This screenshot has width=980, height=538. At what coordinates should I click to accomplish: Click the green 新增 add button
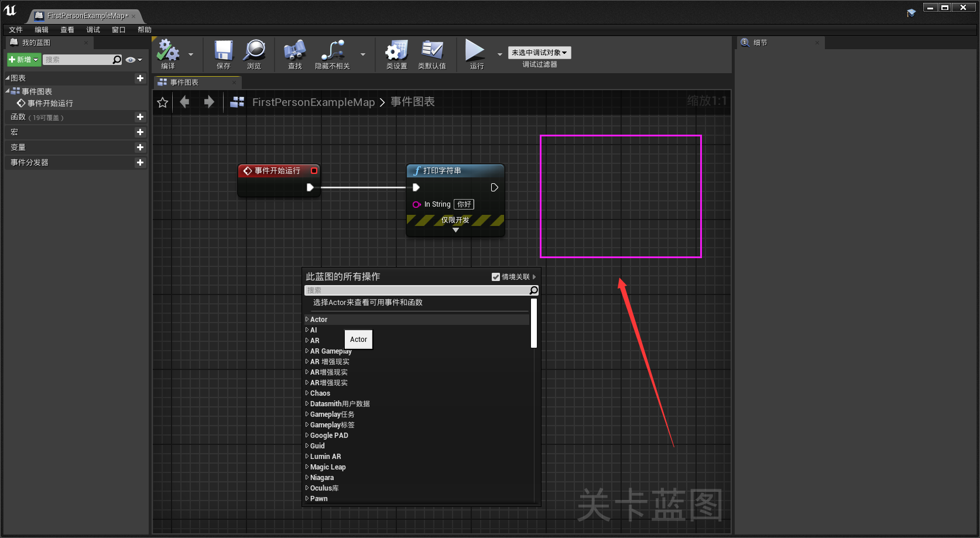(x=24, y=60)
